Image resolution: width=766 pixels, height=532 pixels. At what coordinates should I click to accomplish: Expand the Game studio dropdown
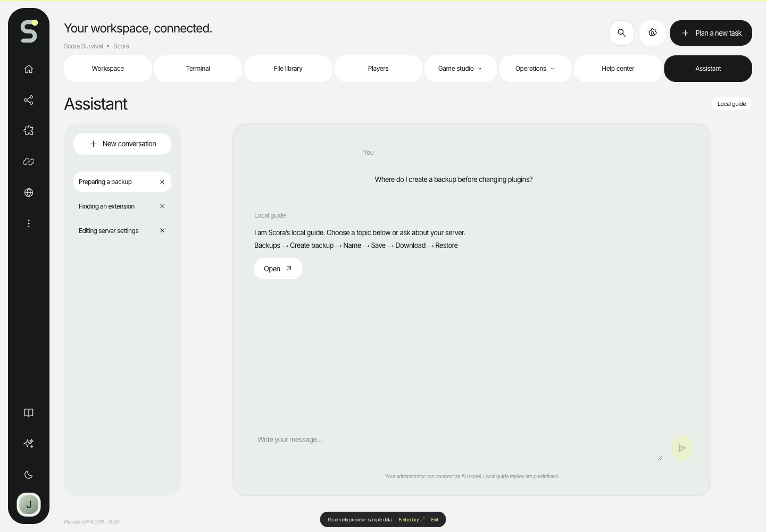[x=461, y=69]
